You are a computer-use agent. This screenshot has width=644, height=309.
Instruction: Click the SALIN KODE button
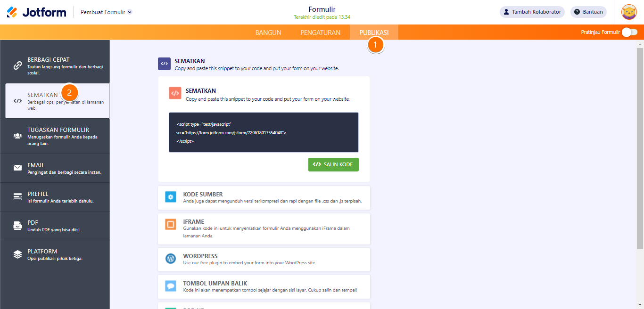pos(333,164)
